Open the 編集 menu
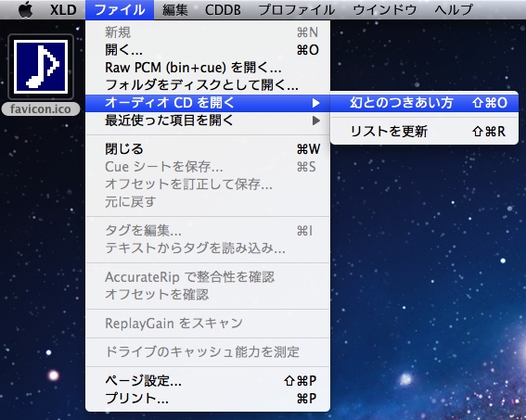526x420 pixels. click(174, 9)
